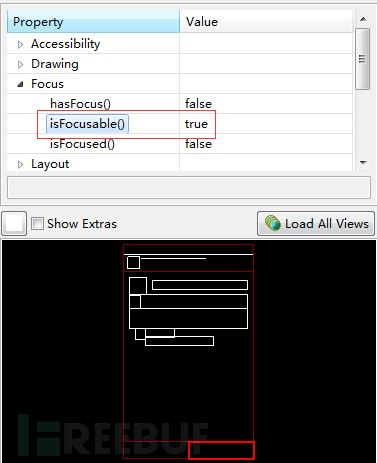Click the scrollbar up arrow
Image resolution: width=377 pixels, height=463 pixels.
coord(363,19)
